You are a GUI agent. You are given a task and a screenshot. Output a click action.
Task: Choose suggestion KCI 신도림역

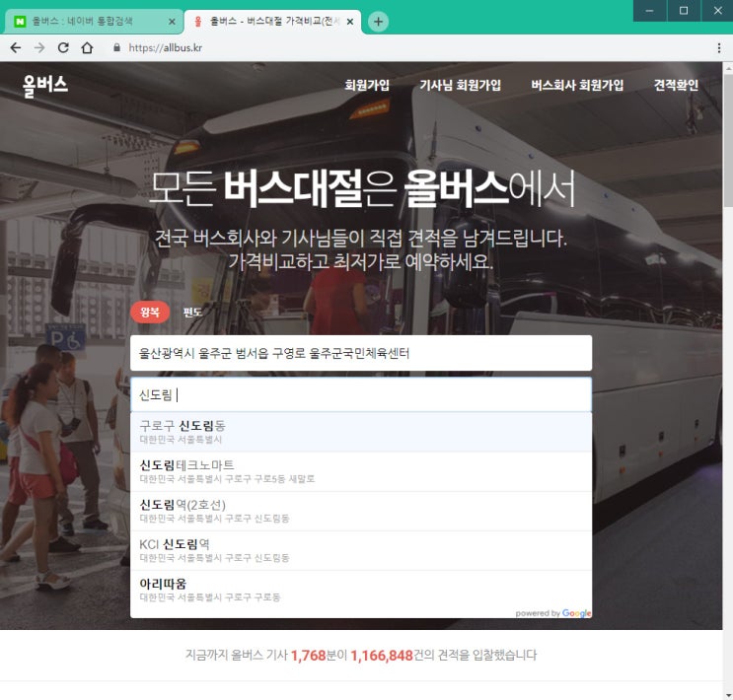coord(361,550)
